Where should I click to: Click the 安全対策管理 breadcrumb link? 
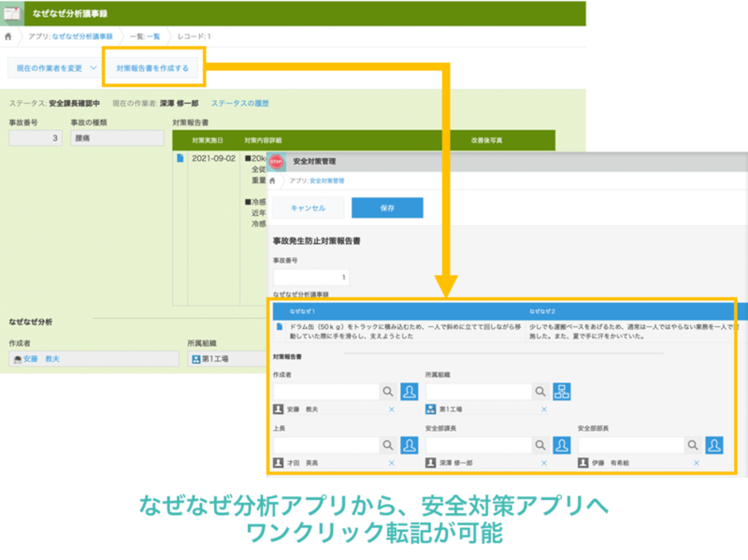[x=326, y=180]
